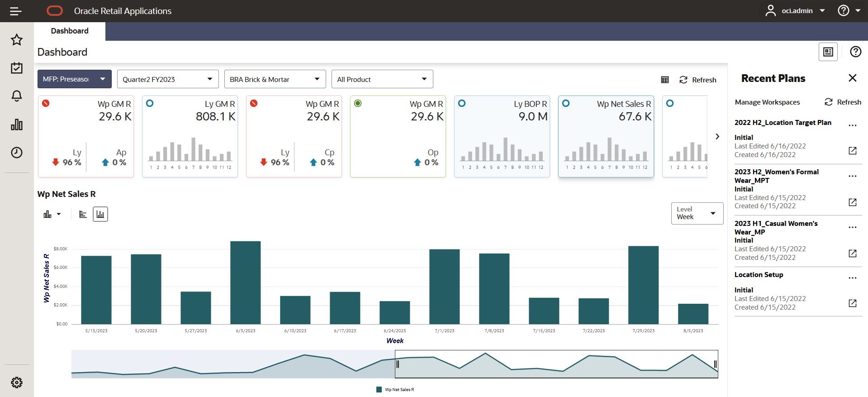Select the Ly BOP R tile radio
The height and width of the screenshot is (397, 868).
point(462,103)
